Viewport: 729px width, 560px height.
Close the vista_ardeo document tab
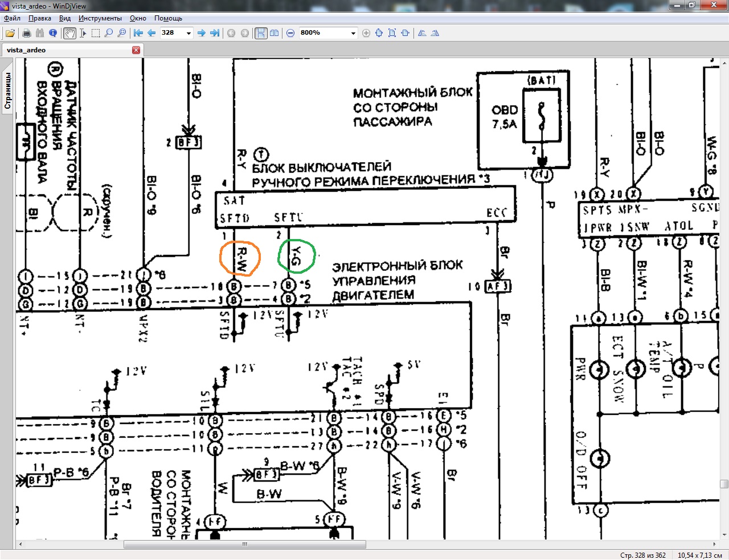pos(136,50)
